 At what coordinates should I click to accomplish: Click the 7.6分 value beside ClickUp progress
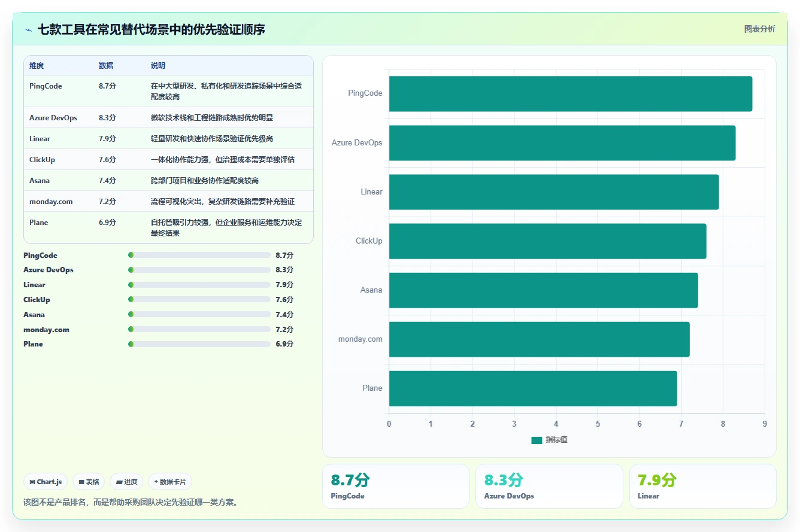[x=284, y=299]
